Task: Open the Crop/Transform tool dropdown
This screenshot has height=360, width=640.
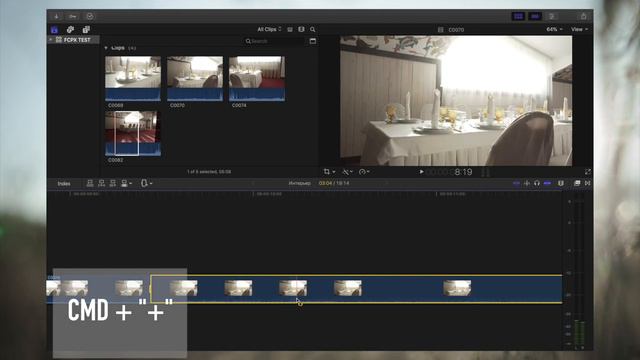Action: (329, 172)
